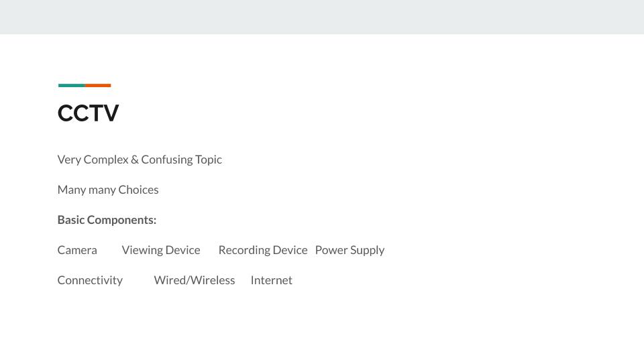Click the word 'Confusing' in the first line

(x=167, y=160)
